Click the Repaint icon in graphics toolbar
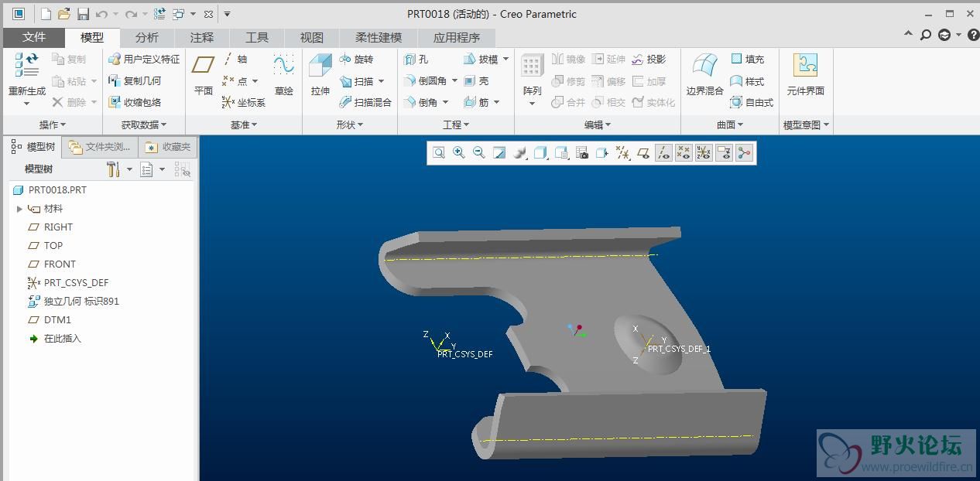This screenshot has height=481, width=980. click(x=499, y=153)
